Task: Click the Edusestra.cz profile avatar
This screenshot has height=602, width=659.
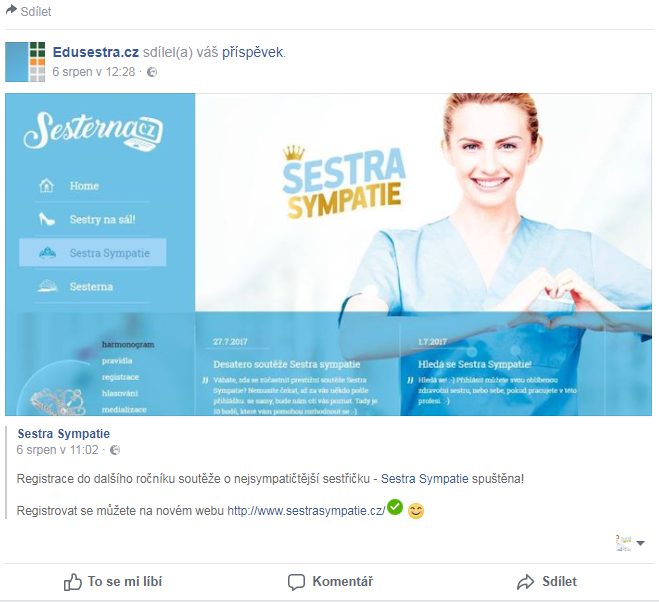Action: click(x=25, y=62)
